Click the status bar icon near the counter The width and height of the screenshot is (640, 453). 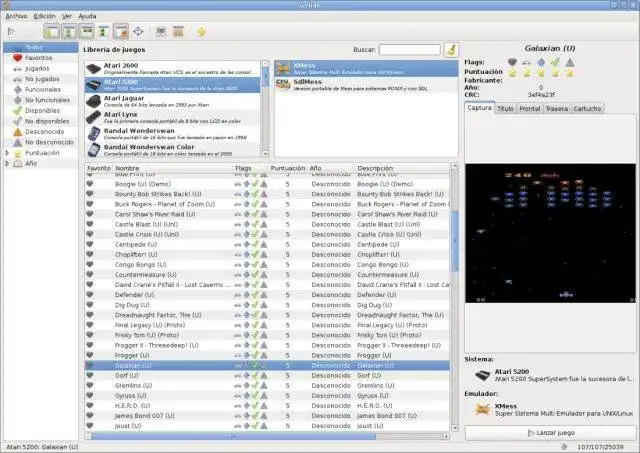(564, 447)
